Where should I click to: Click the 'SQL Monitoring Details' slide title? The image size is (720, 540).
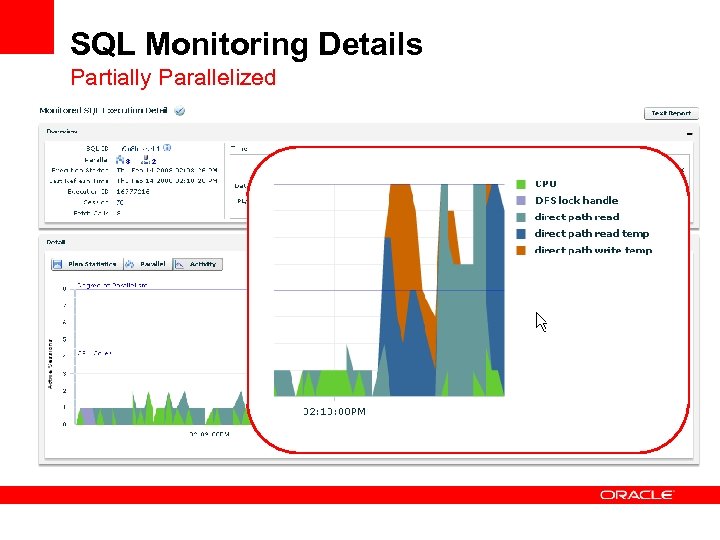coord(247,44)
